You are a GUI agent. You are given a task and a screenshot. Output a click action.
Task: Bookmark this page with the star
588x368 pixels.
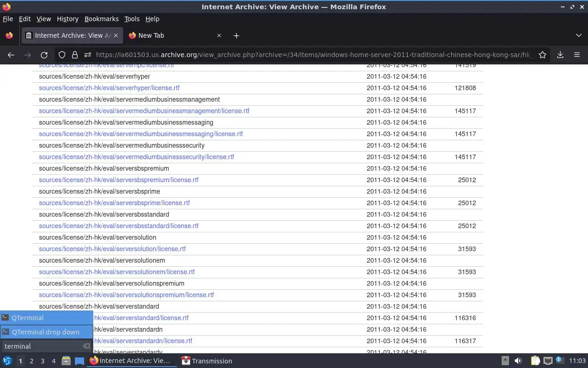click(543, 55)
